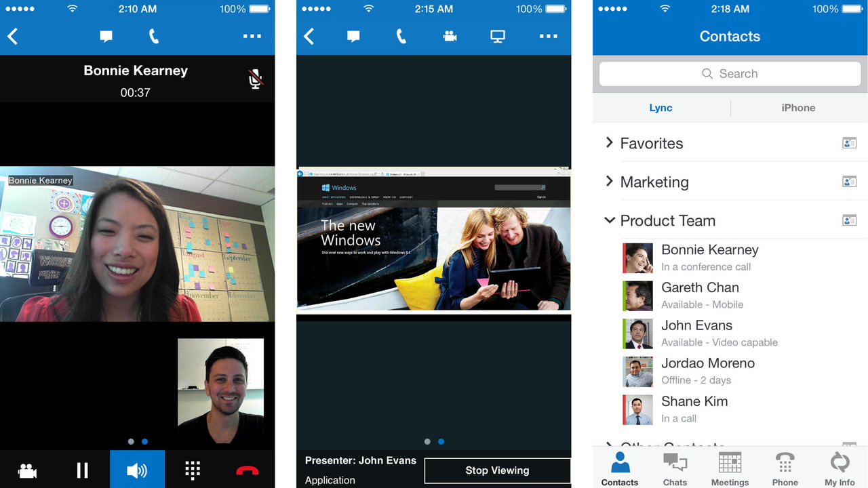Tap Bonnie Kearney's video feed
The height and width of the screenshot is (488, 868).
click(137, 244)
